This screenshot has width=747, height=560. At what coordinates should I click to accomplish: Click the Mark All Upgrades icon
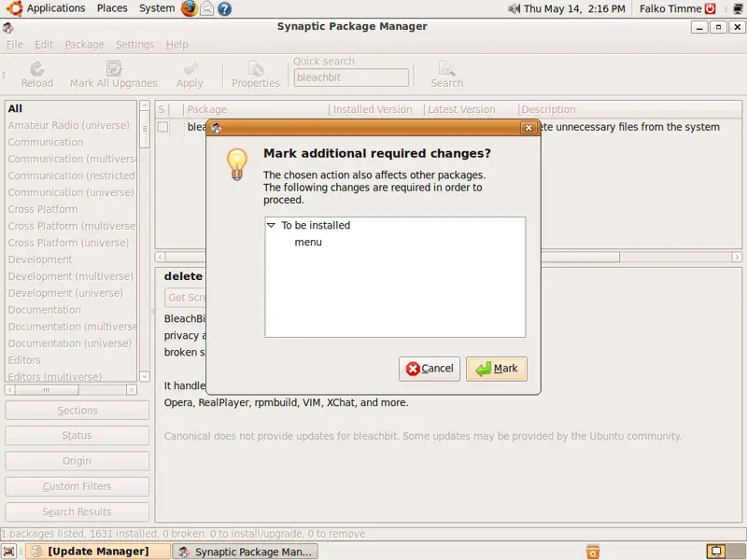point(114,68)
